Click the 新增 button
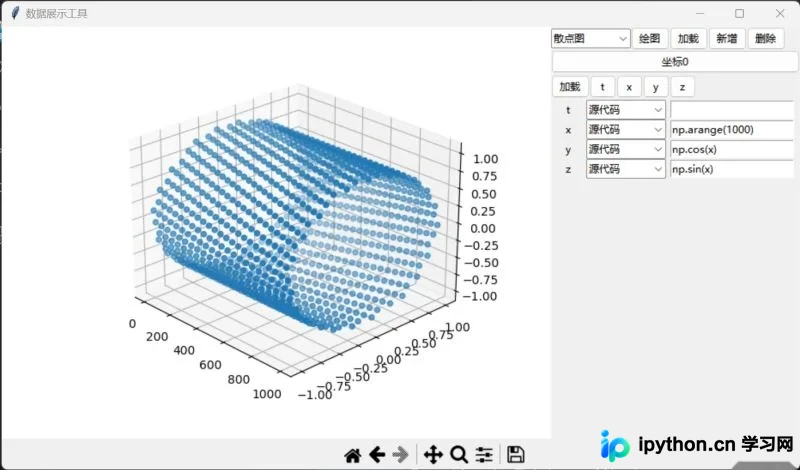The image size is (800, 470). pos(727,38)
